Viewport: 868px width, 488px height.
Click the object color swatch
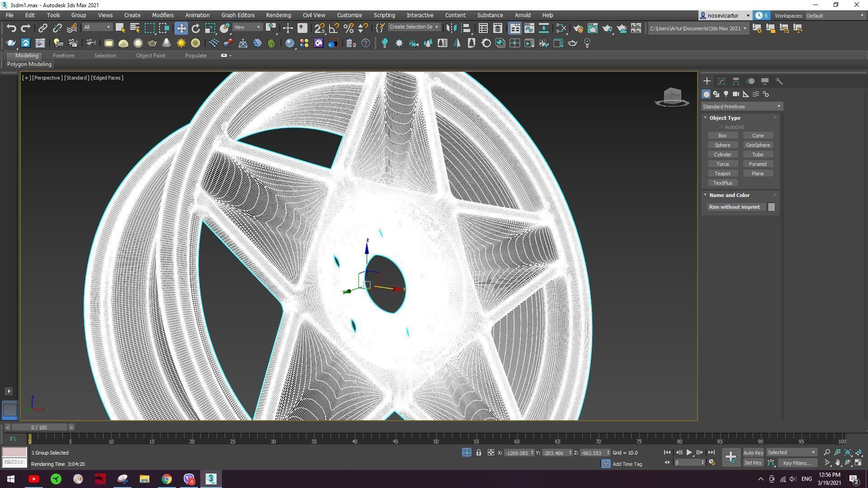pyautogui.click(x=771, y=207)
